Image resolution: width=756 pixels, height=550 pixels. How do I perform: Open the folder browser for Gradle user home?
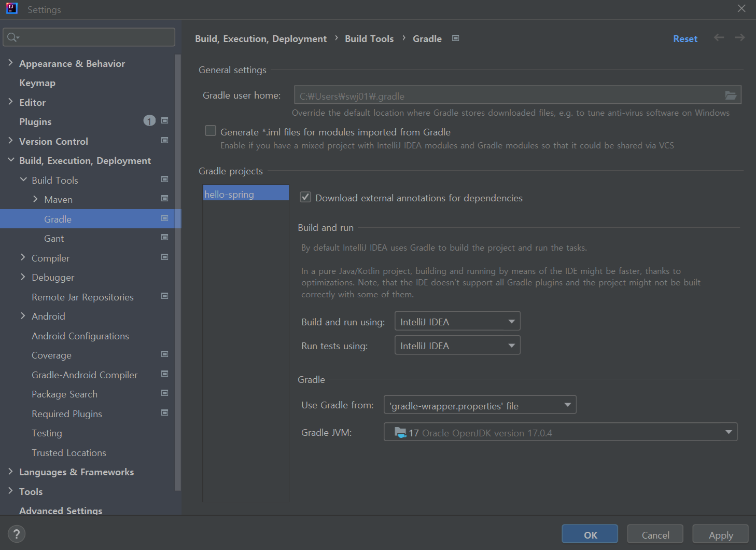[x=731, y=95]
